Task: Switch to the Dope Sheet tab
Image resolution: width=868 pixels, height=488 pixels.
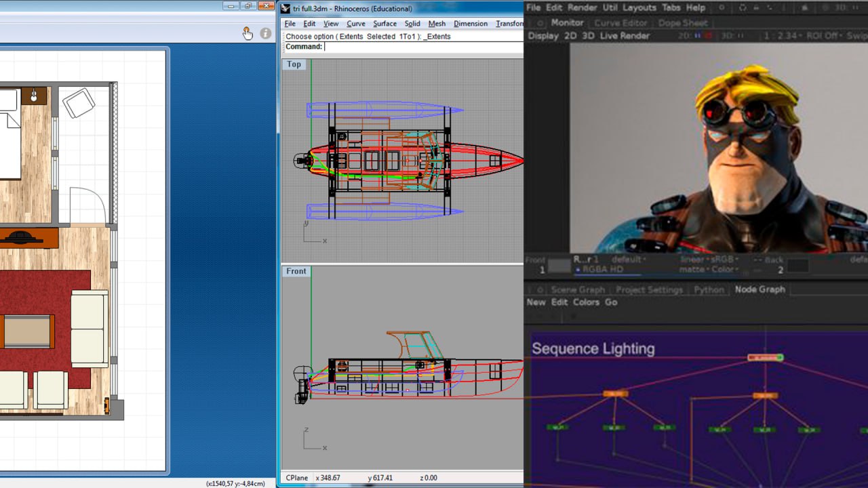Action: (x=683, y=23)
